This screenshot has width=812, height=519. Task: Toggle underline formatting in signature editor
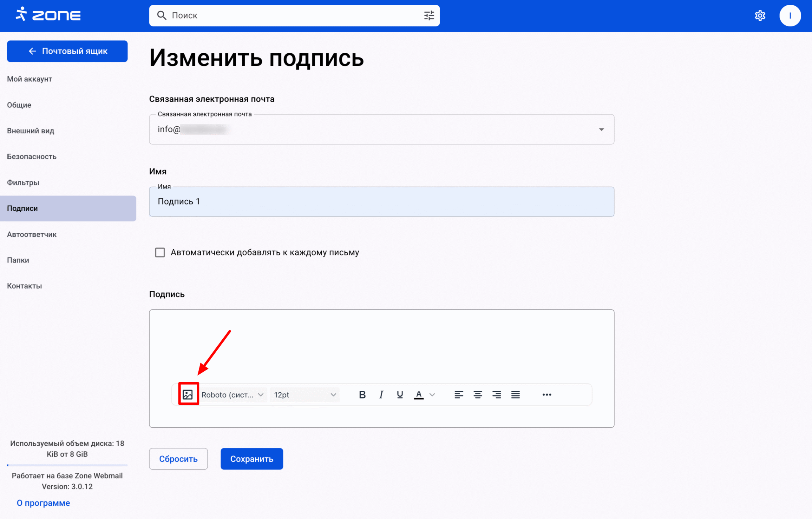pos(400,395)
